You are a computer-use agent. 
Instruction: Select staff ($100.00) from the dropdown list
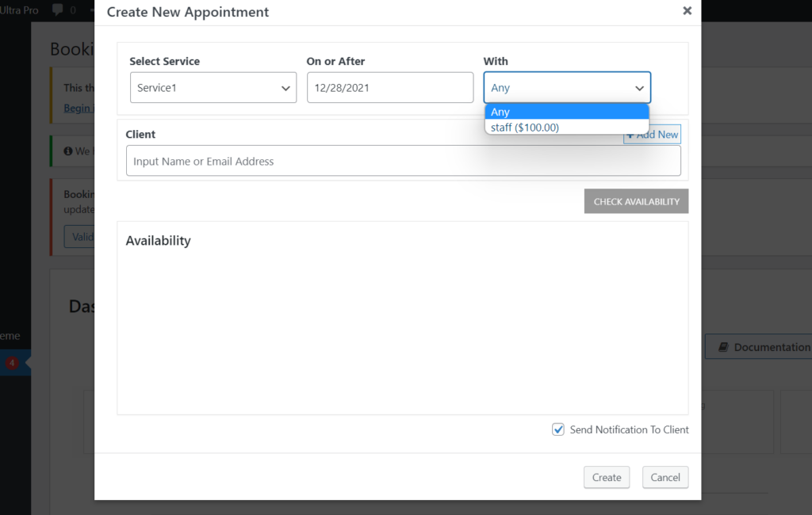coord(566,128)
